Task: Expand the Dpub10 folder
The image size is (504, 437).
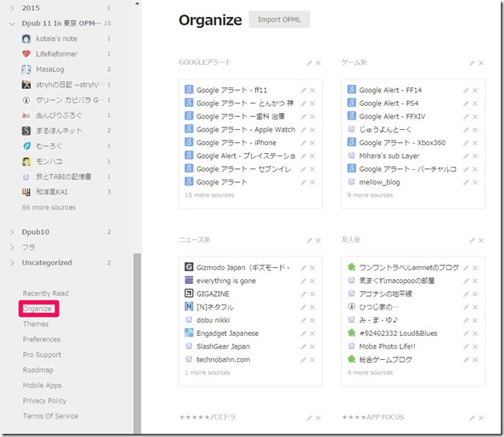Action: click(x=12, y=232)
